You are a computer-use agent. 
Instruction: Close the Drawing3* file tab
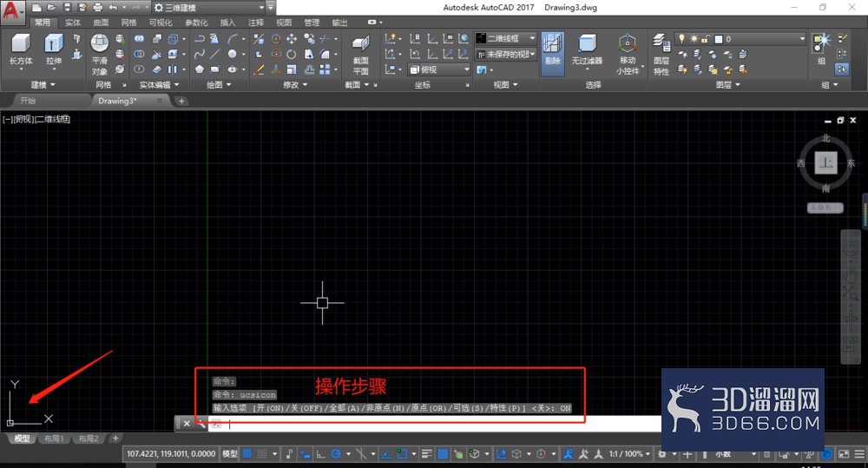160,101
